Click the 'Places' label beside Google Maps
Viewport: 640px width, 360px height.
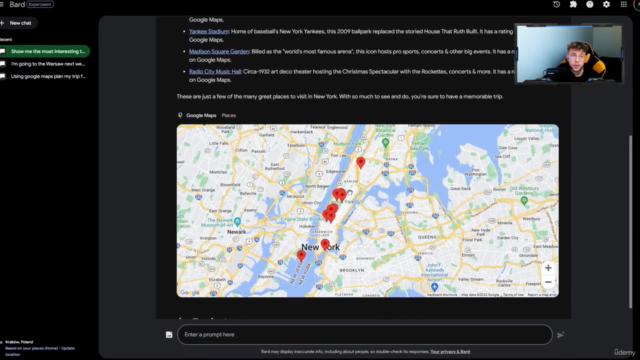pos(229,116)
